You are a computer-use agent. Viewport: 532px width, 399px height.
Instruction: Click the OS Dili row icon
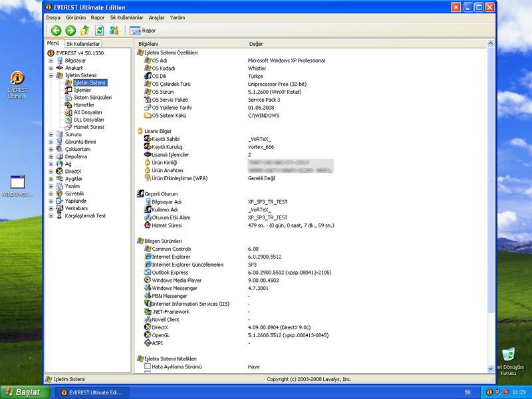pos(148,76)
